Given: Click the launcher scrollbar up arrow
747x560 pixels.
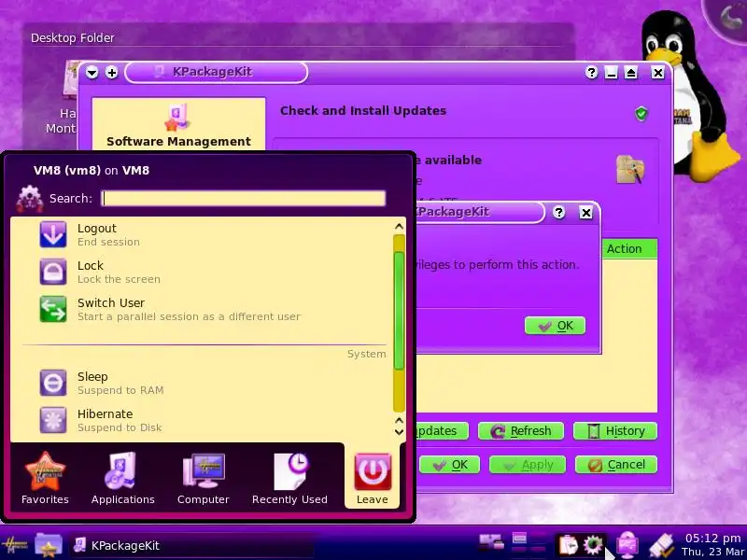Looking at the screenshot, I should (x=400, y=227).
